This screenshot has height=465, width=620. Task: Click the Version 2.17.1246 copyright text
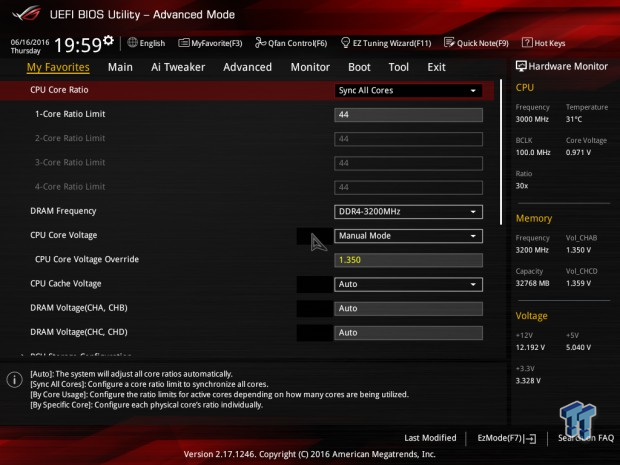[310, 454]
